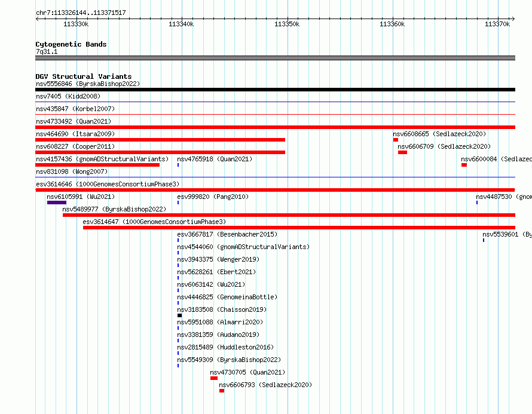Click the nsv435847 (Korbel2007) label
The image size is (532, 414).
(75, 109)
